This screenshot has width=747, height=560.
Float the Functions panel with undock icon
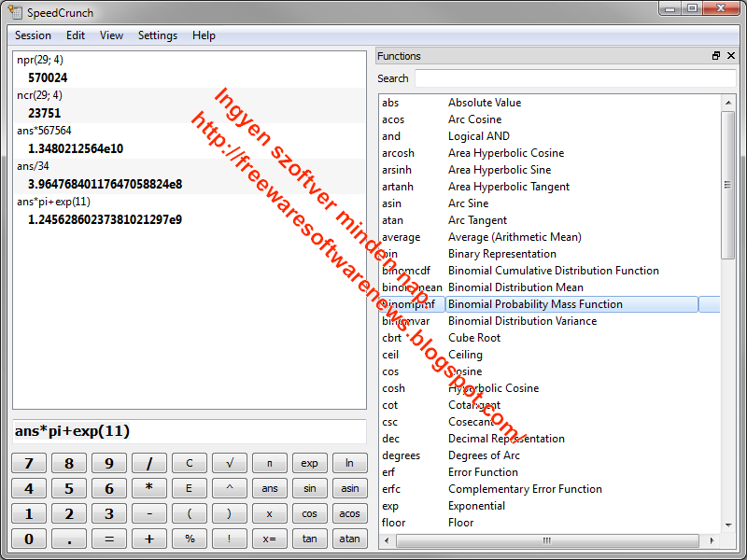point(716,56)
